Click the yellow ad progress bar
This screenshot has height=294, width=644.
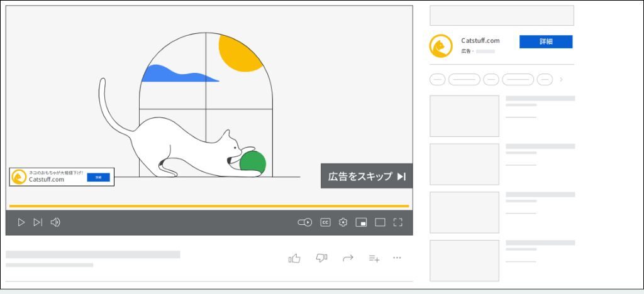pyautogui.click(x=209, y=206)
